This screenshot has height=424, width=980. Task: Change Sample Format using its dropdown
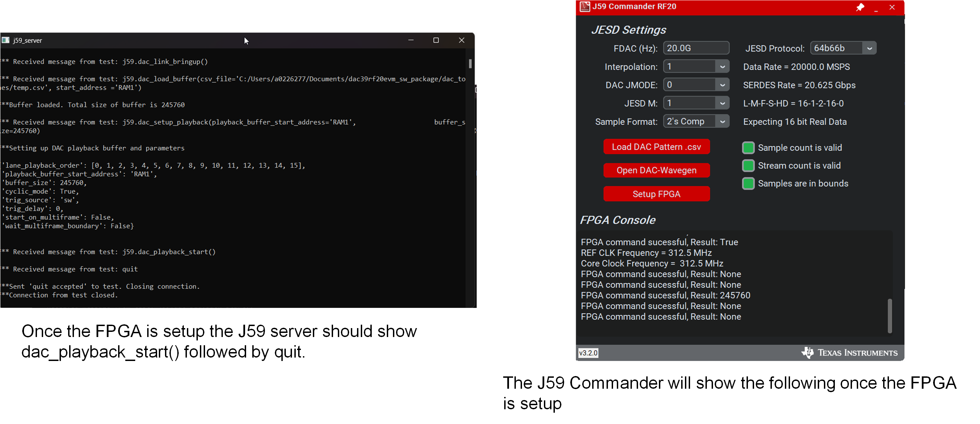[x=723, y=121]
